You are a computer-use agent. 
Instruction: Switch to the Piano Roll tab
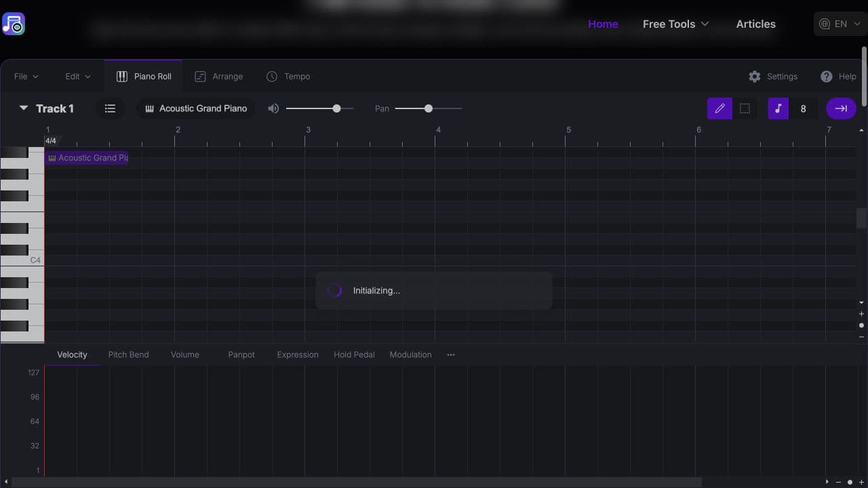click(x=143, y=77)
